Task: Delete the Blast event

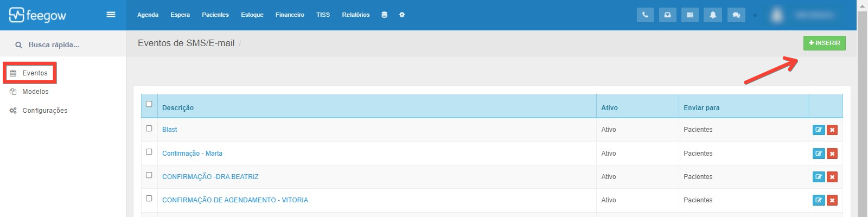Action: [x=832, y=130]
